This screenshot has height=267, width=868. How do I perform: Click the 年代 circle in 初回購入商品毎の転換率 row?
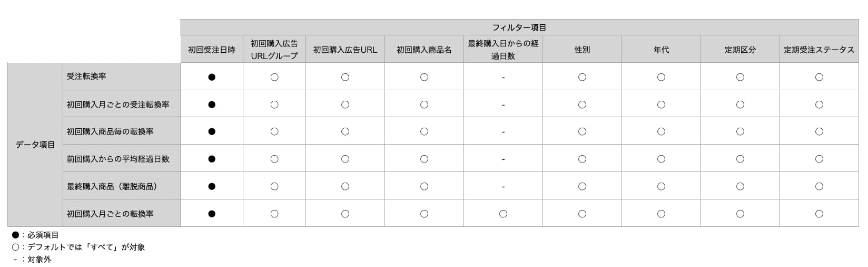[x=661, y=131]
